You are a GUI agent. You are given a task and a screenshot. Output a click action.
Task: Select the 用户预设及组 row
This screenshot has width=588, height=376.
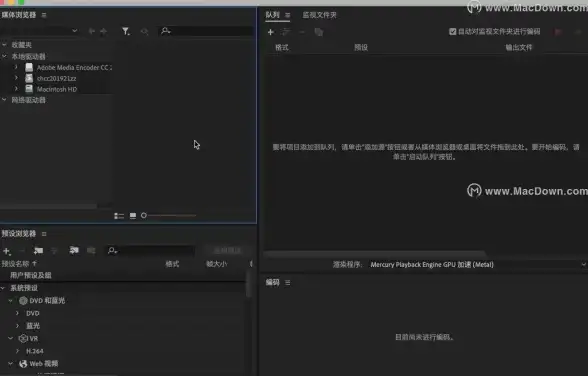[123, 275]
